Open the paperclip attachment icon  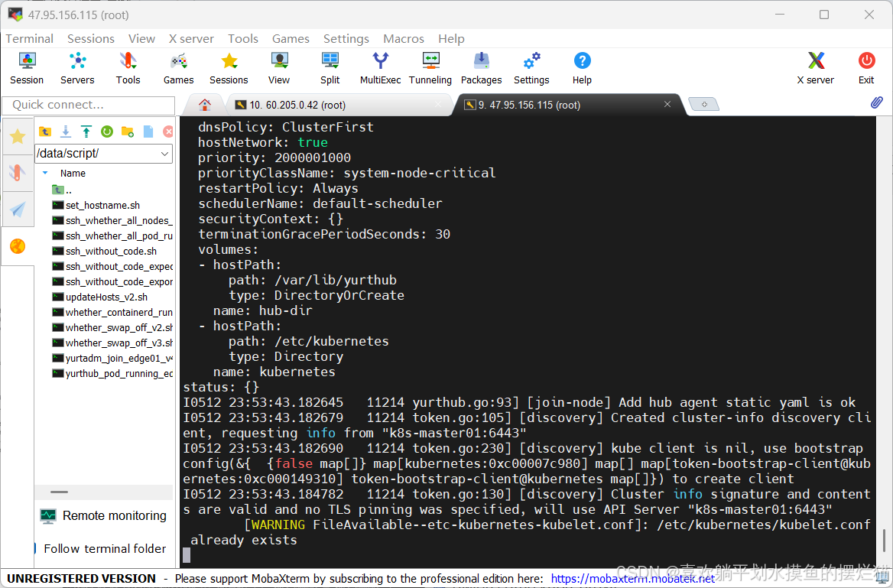(x=877, y=102)
